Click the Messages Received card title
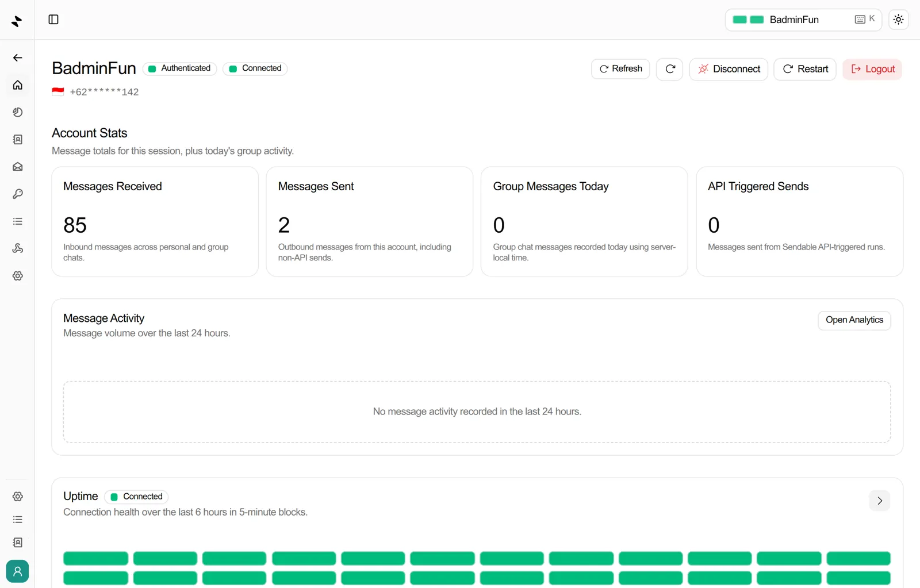This screenshot has height=588, width=920. click(113, 186)
